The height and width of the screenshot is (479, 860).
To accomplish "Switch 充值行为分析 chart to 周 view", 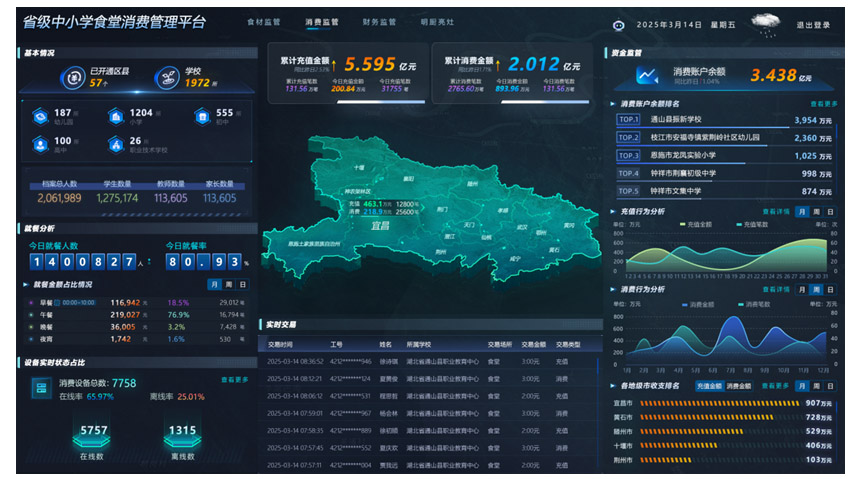I will click(x=816, y=212).
